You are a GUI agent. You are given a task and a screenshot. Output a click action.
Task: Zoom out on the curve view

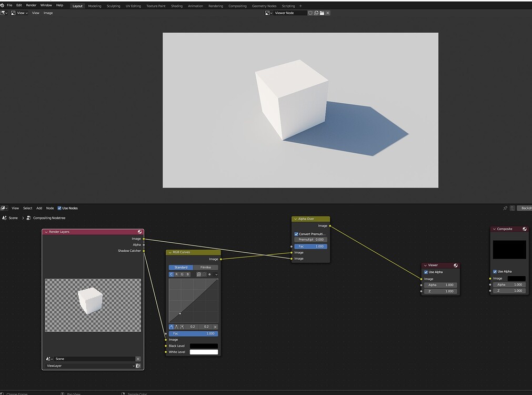204,274
